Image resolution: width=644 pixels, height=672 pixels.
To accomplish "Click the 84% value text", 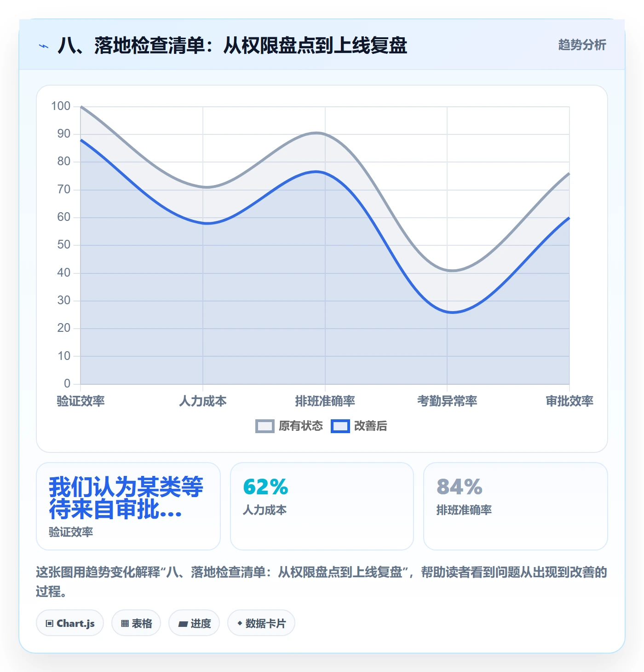I will (x=460, y=487).
